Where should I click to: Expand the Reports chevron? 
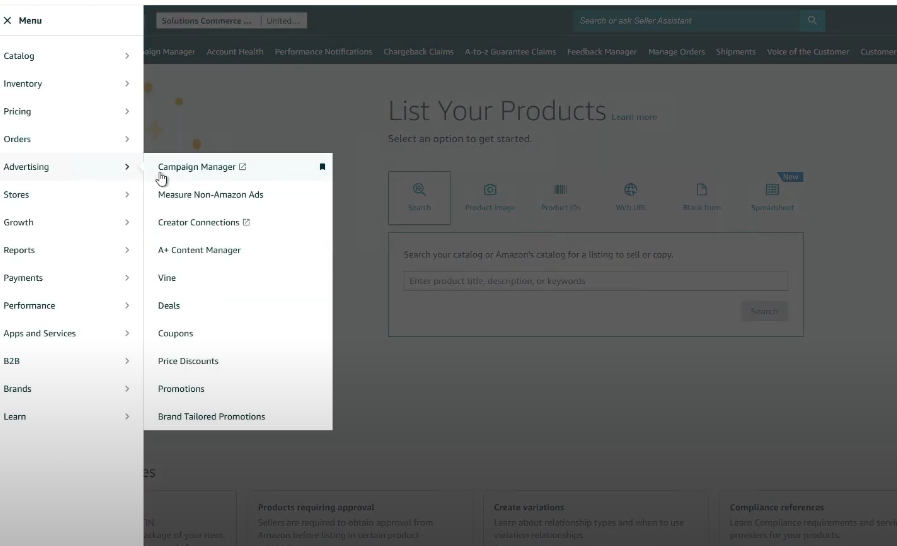(127, 250)
